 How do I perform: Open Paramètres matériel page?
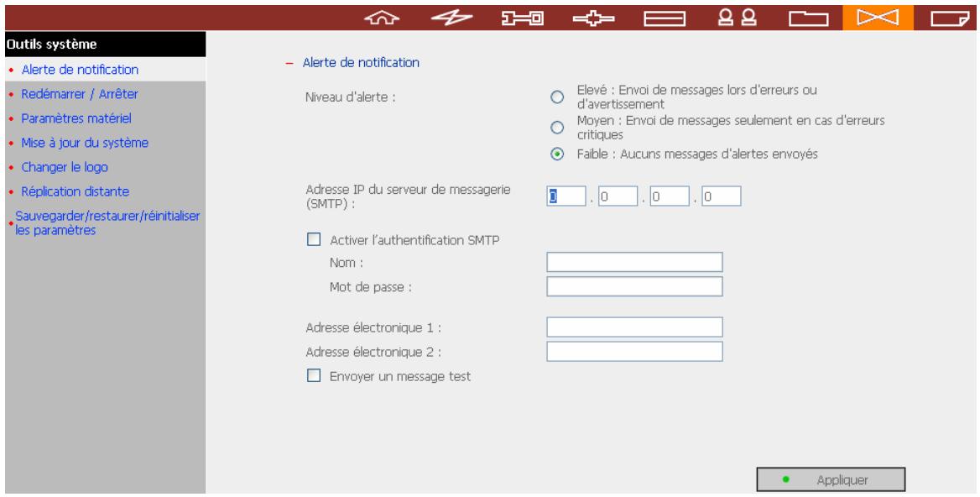point(76,118)
